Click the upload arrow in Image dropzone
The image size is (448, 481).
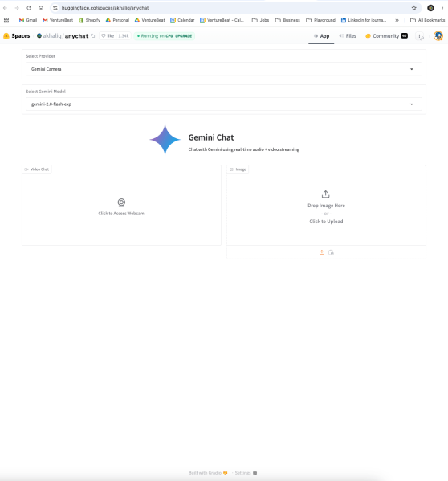[326, 194]
